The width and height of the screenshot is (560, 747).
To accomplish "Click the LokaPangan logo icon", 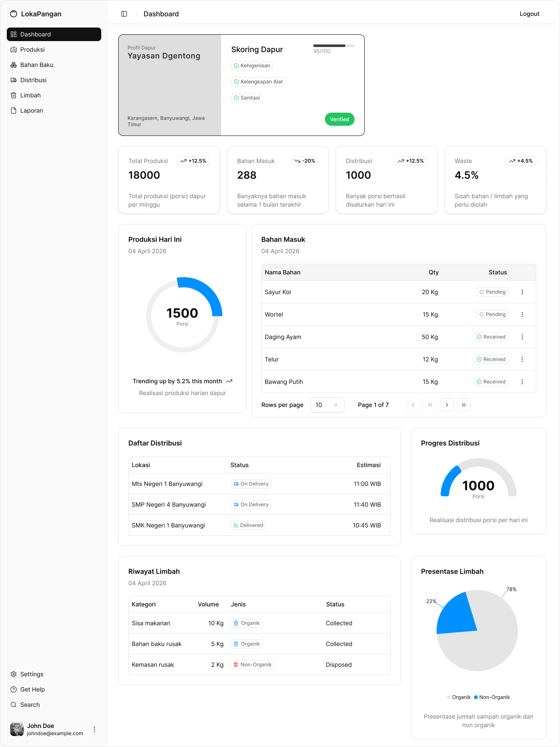I will [14, 14].
